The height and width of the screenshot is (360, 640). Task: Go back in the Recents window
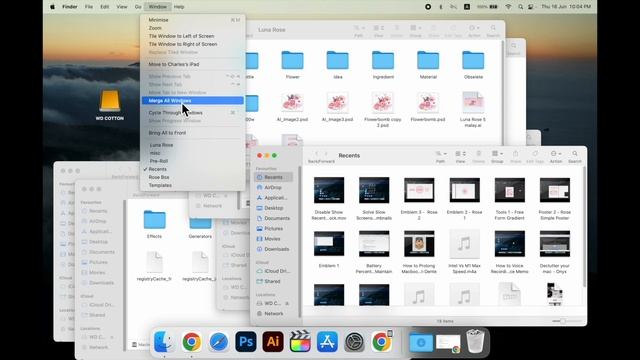point(316,154)
